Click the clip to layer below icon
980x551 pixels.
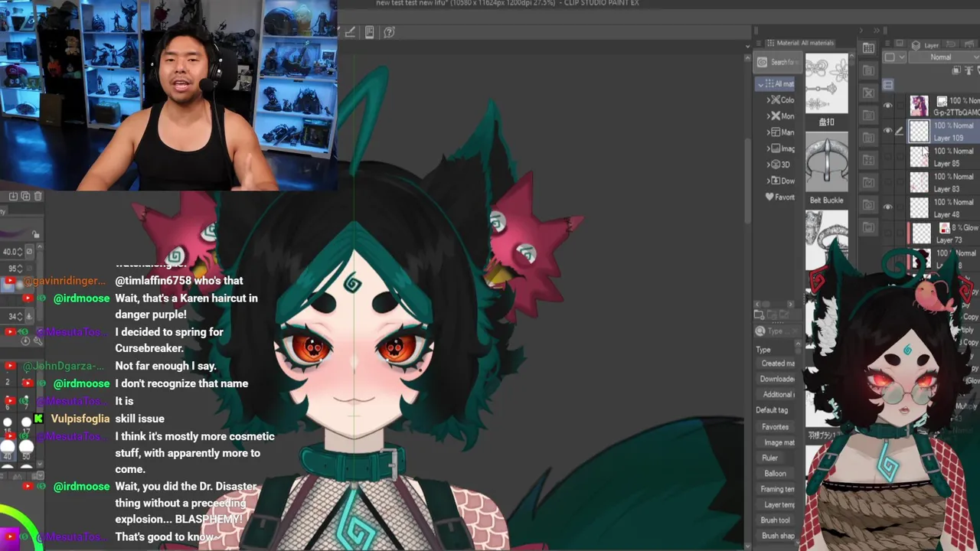point(957,70)
